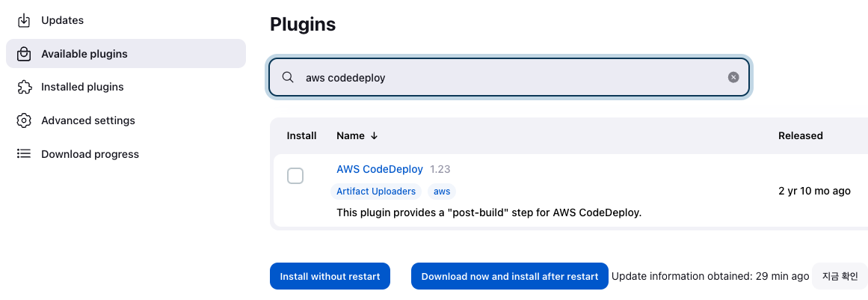The image size is (868, 300).
Task: Click the search magnifier icon
Action: click(288, 78)
